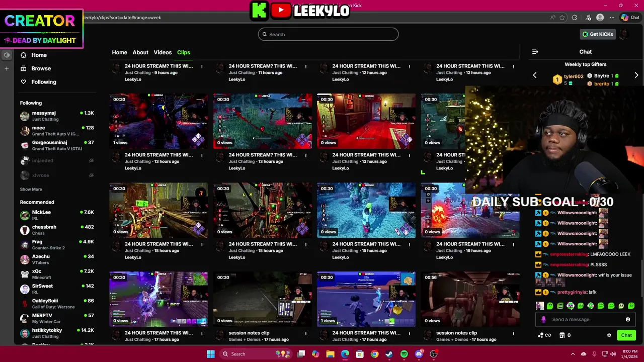Show hidden tray icons chevron
The width and height of the screenshot is (644, 362).
573,354
